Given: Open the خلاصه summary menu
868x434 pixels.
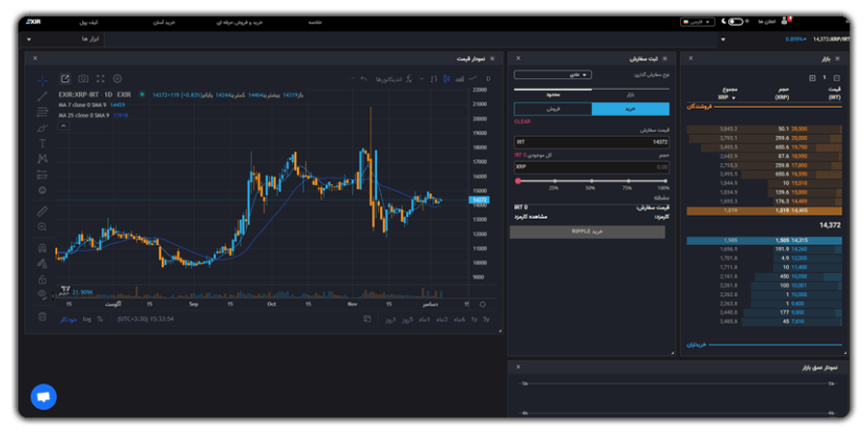Looking at the screenshot, I should [x=314, y=22].
